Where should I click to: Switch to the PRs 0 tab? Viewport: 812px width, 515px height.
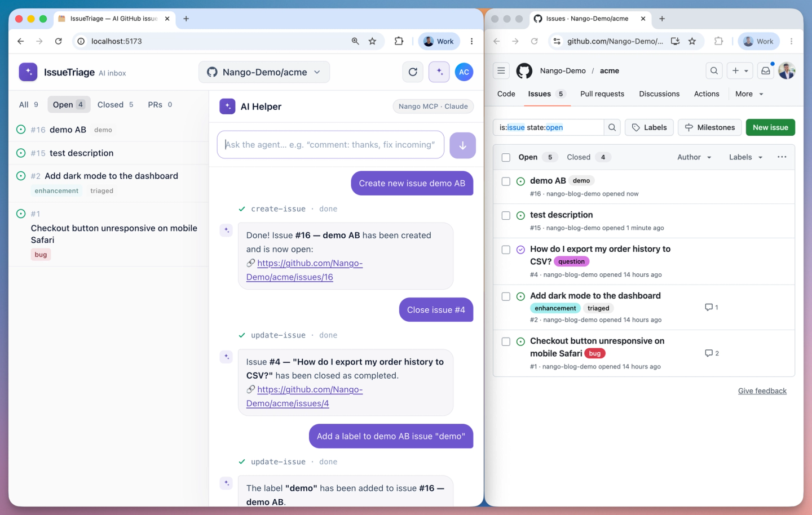coord(160,105)
